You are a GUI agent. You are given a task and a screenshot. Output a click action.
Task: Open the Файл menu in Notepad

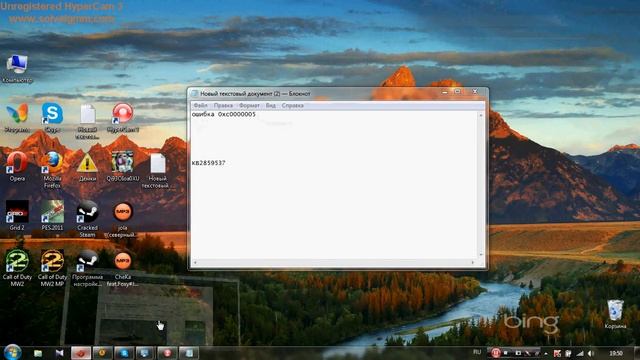coord(200,106)
